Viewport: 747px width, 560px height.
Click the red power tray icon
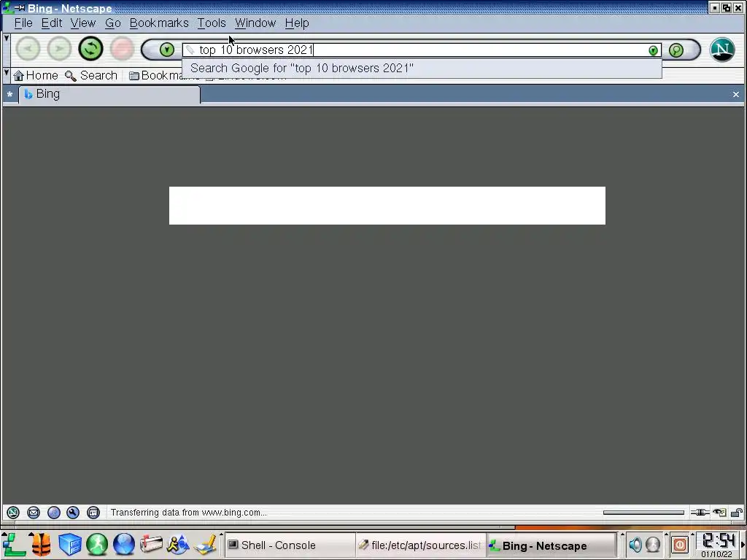pos(680,544)
